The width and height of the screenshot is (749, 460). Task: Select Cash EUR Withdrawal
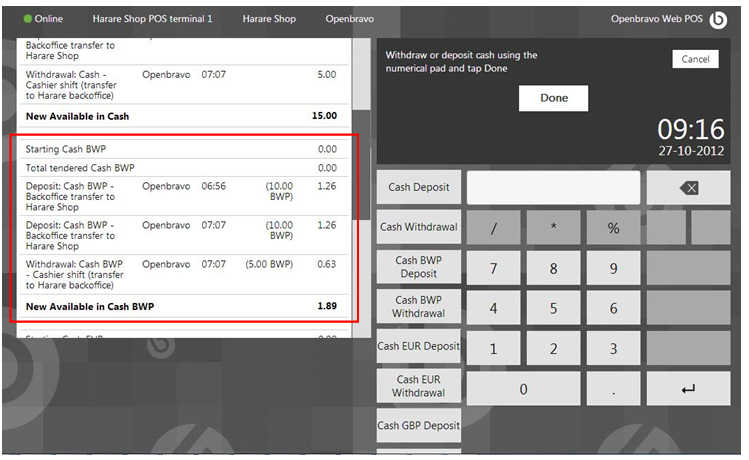tap(419, 385)
